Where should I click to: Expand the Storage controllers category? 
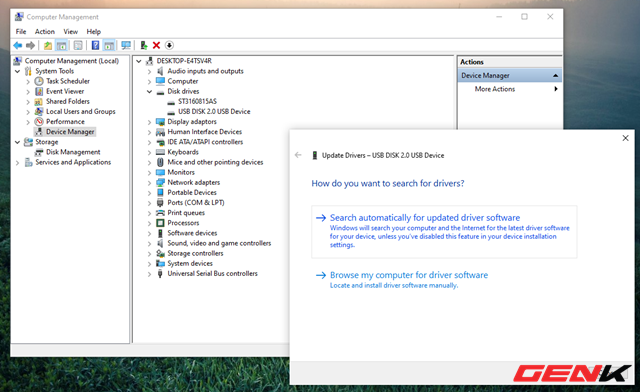(150, 254)
